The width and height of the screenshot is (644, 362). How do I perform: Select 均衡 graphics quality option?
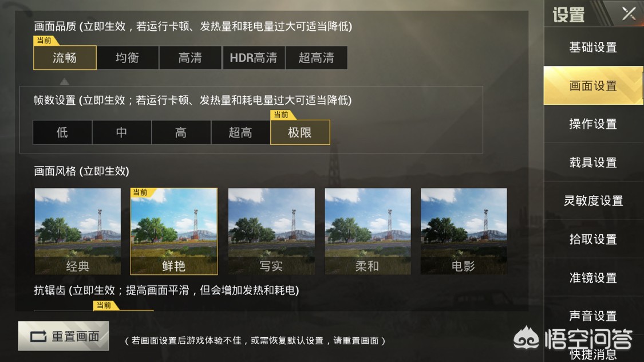point(128,57)
